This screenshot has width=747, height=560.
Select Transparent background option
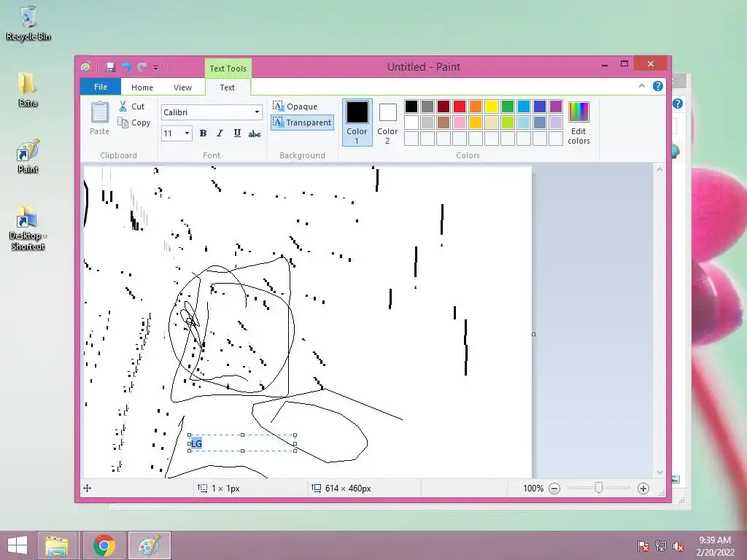302,122
